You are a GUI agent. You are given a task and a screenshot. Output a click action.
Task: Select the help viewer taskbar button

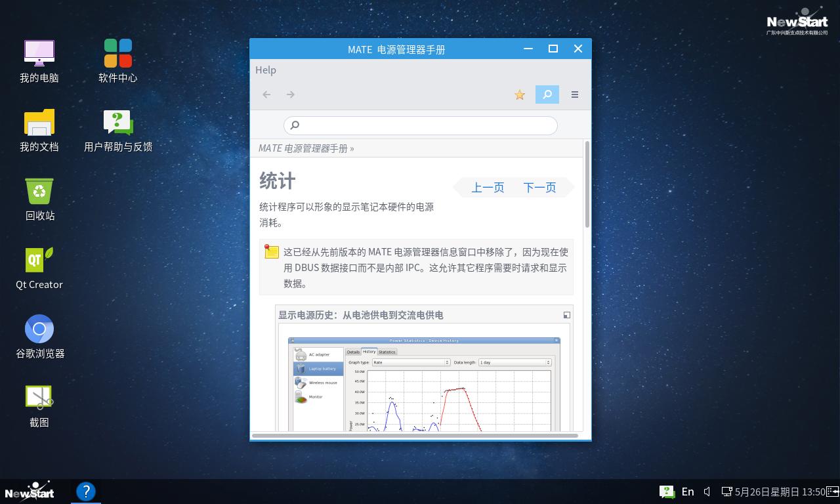86,492
